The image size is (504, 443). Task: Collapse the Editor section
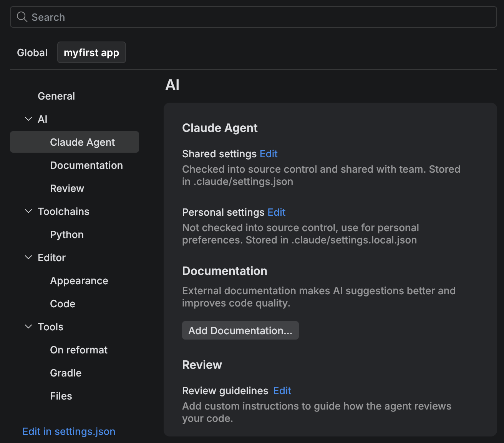[x=28, y=257]
